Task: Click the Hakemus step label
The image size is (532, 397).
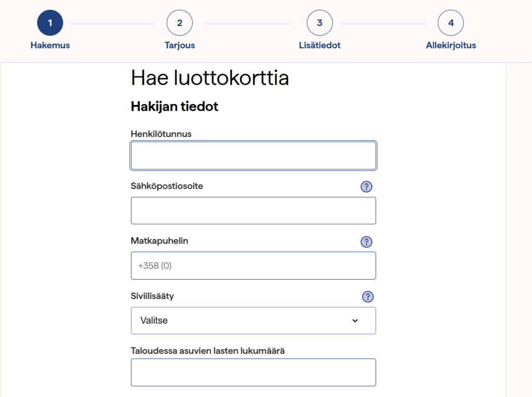Action: coord(50,45)
